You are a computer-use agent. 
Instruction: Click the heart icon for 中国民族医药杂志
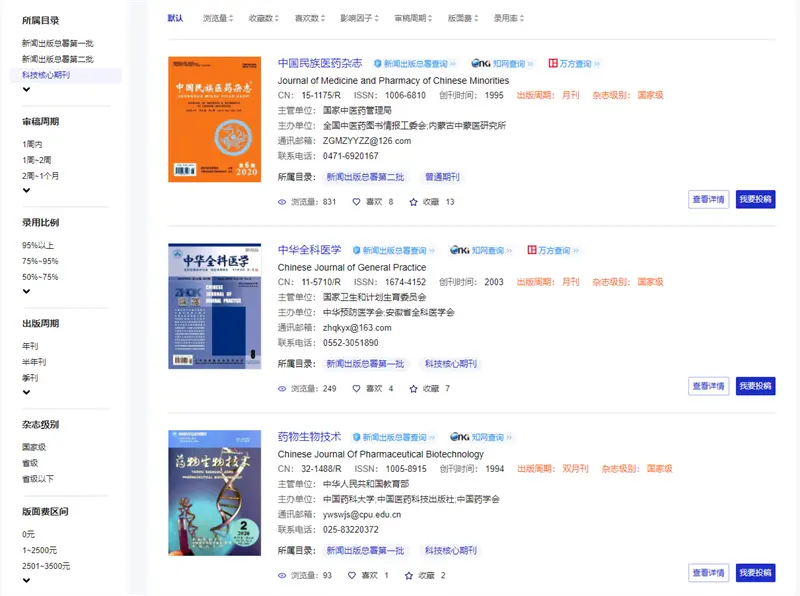point(356,202)
